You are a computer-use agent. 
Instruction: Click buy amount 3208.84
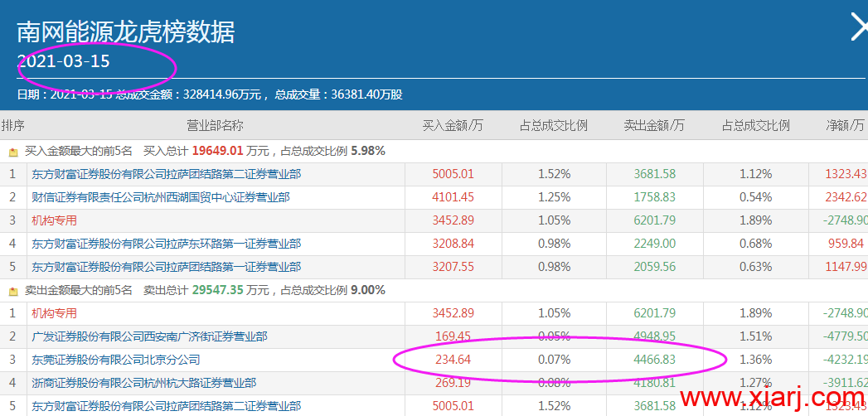453,244
